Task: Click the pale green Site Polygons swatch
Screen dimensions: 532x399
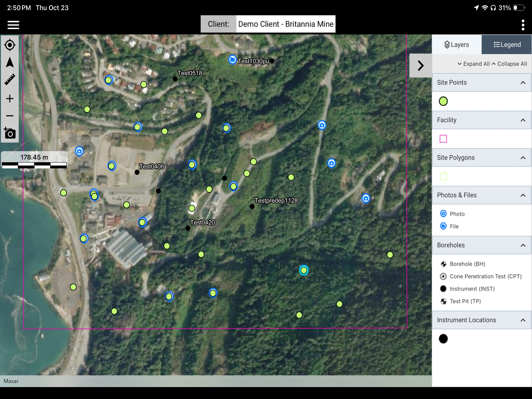Action: 443,176
